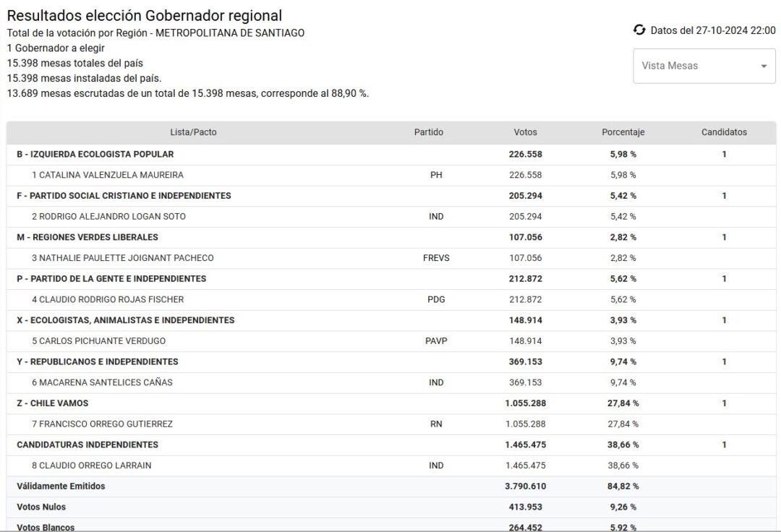Select the Republicanos e Independientes row
Image resolution: width=781 pixels, height=532 pixels.
[97, 361]
